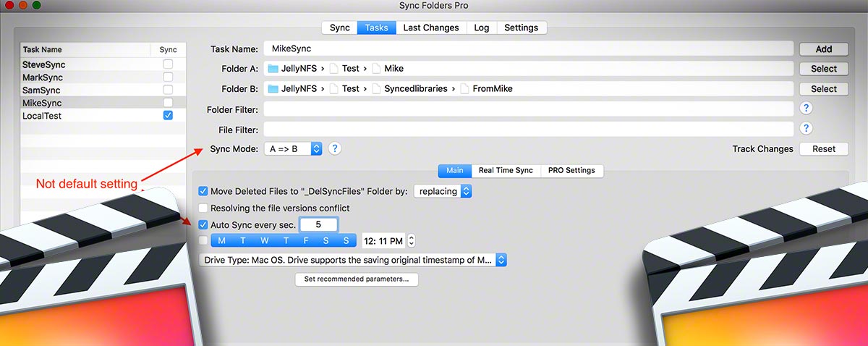The height and width of the screenshot is (346, 868).
Task: Click Set recommended parameters button
Action: coord(357,279)
